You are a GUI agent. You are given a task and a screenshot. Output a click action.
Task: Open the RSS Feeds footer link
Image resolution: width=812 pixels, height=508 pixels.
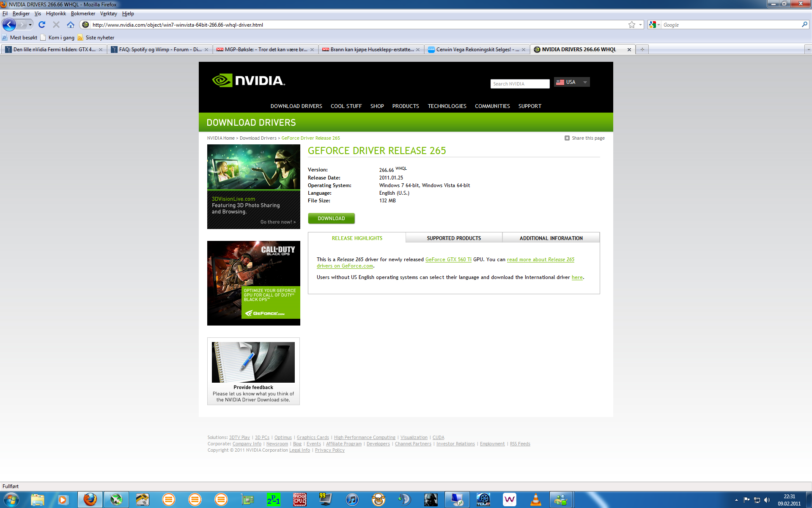tap(520, 444)
